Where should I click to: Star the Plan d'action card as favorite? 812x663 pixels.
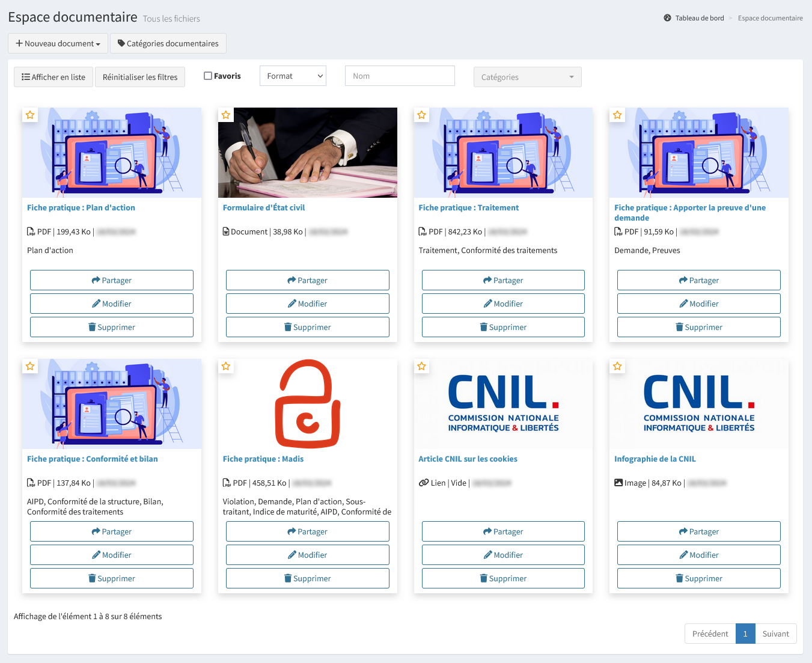[30, 115]
